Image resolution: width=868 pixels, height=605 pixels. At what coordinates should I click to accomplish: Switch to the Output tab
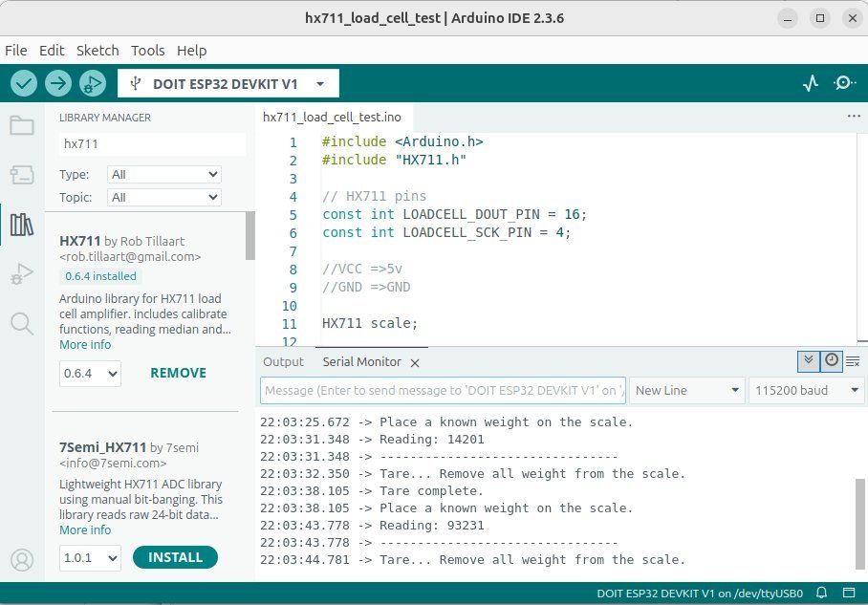(283, 362)
